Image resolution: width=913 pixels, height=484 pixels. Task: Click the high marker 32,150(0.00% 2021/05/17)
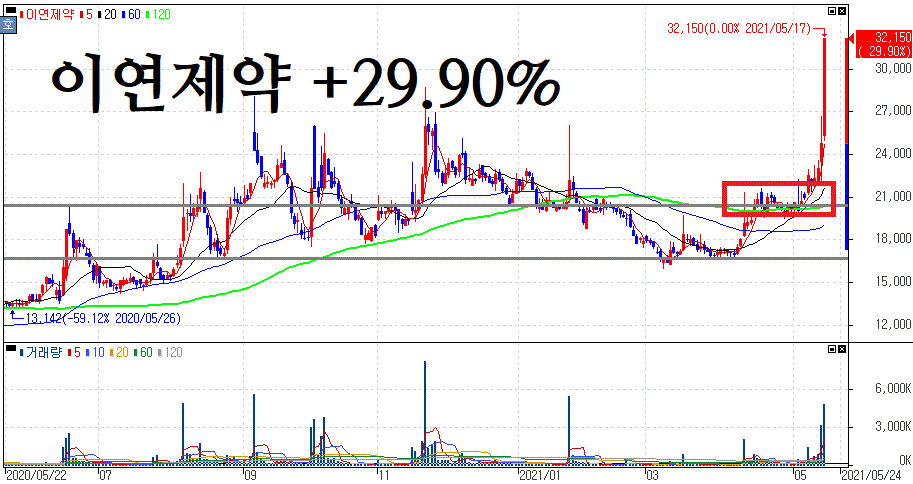738,28
